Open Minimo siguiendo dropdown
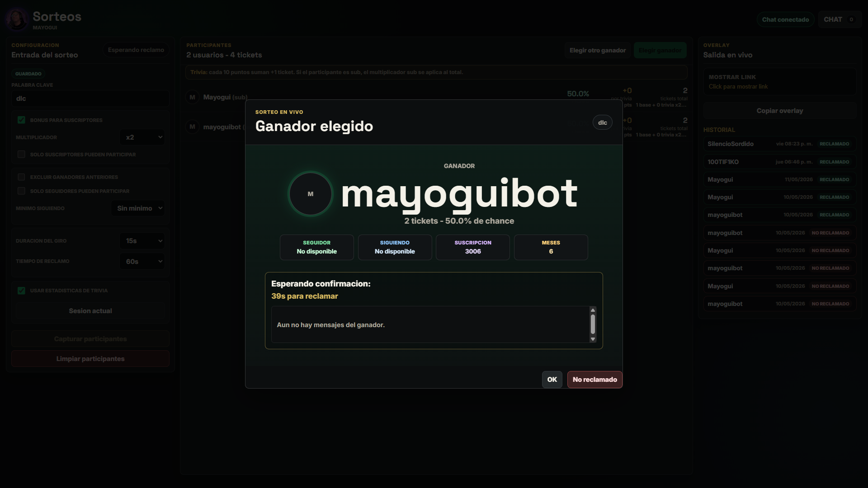This screenshot has height=488, width=868. [x=138, y=208]
